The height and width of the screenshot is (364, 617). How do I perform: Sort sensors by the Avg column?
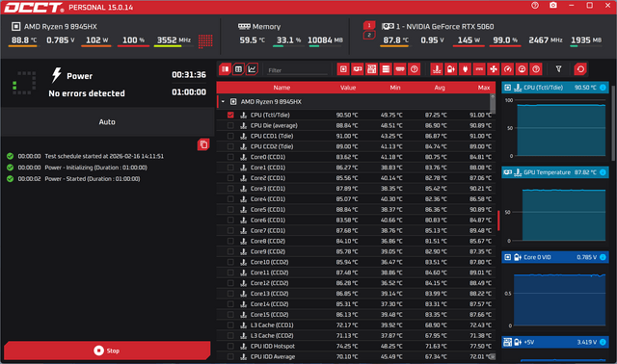click(440, 88)
